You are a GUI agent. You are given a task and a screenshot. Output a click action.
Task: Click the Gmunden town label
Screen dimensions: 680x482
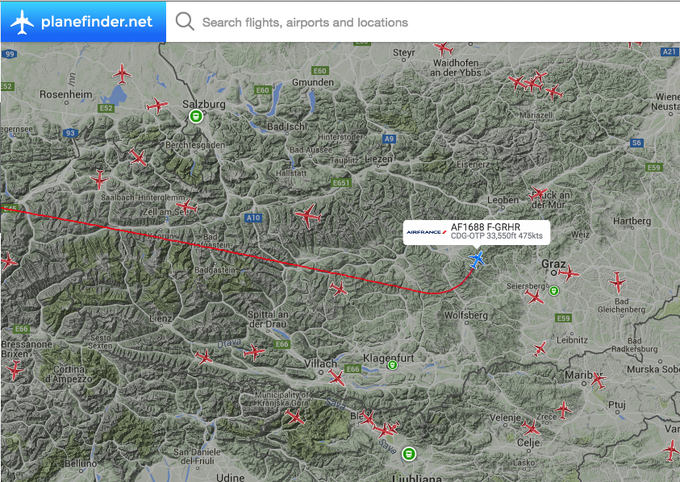coord(313,82)
